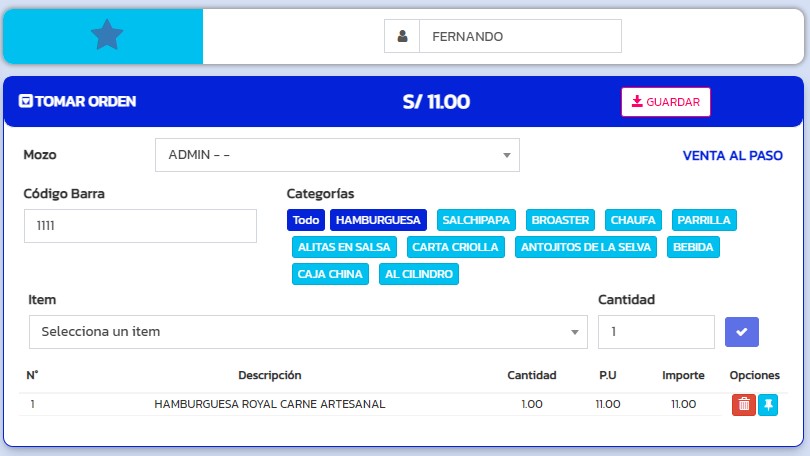Show the Broaster category items
This screenshot has width=810, height=456.
click(x=561, y=220)
